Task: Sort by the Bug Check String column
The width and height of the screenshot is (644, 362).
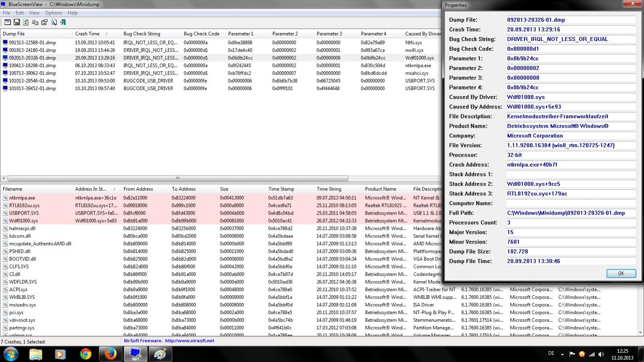Action: tap(151, 34)
